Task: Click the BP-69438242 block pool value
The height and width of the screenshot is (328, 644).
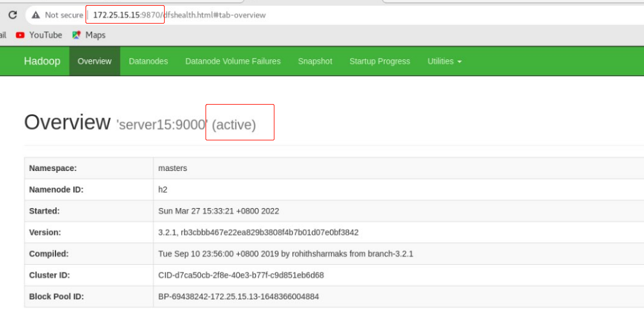Action: (239, 296)
